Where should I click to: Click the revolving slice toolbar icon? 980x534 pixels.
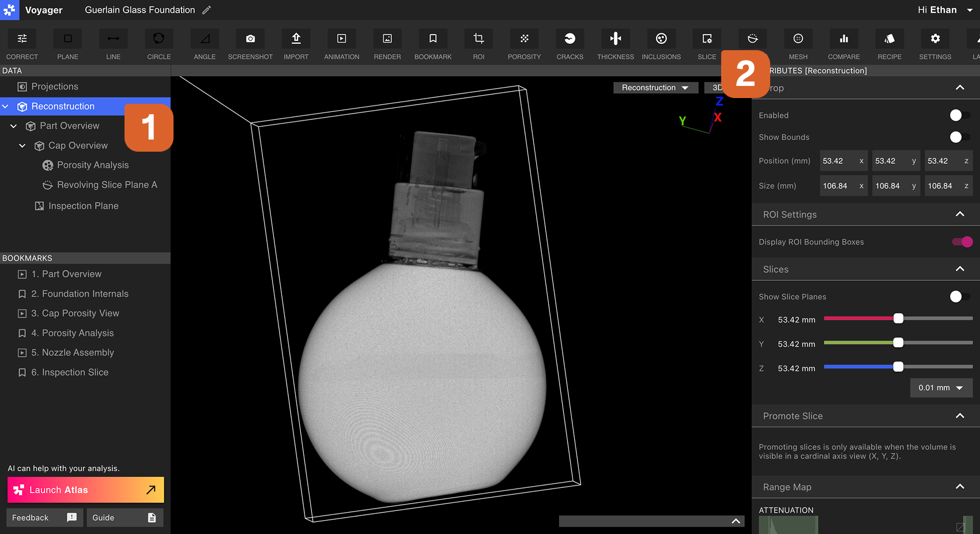coord(752,39)
